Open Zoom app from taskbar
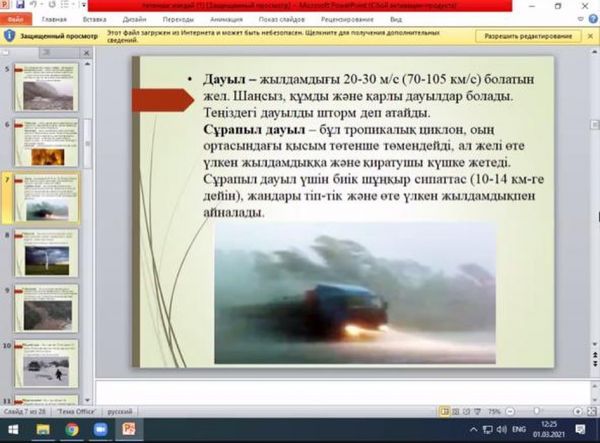The height and width of the screenshot is (443, 600). [100, 429]
